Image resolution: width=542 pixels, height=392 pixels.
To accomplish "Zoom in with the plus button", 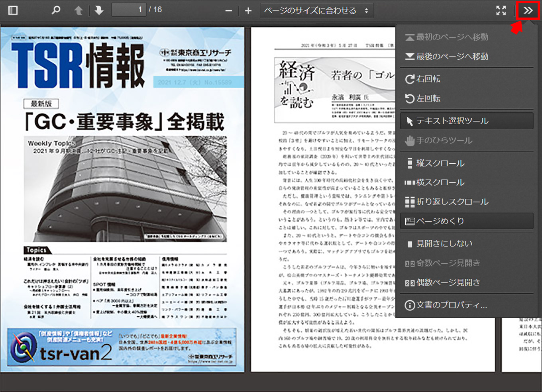I will pos(248,10).
